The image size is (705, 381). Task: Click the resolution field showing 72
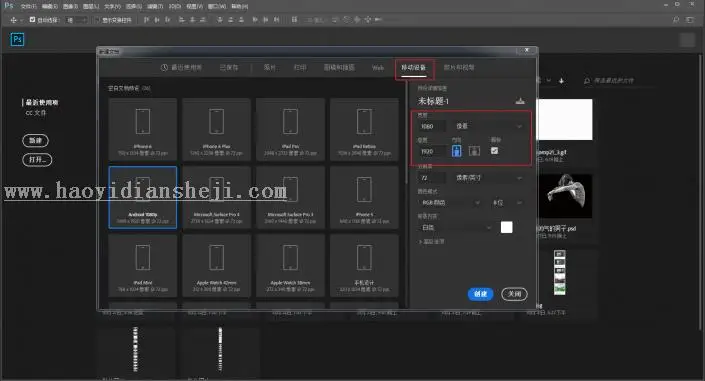[x=432, y=178]
